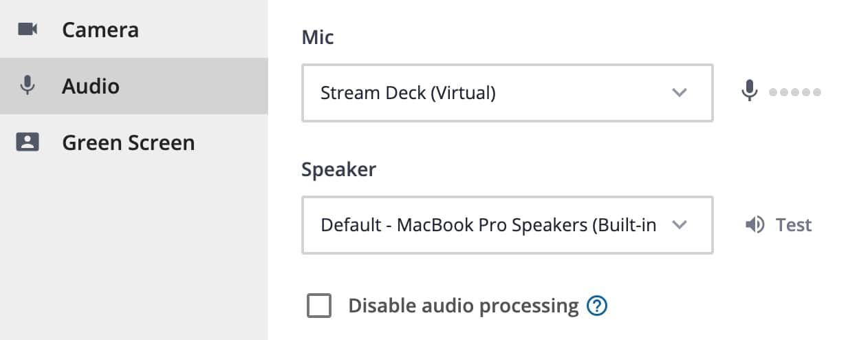Select the Audio settings tab
The width and height of the screenshot is (868, 340).
134,86
